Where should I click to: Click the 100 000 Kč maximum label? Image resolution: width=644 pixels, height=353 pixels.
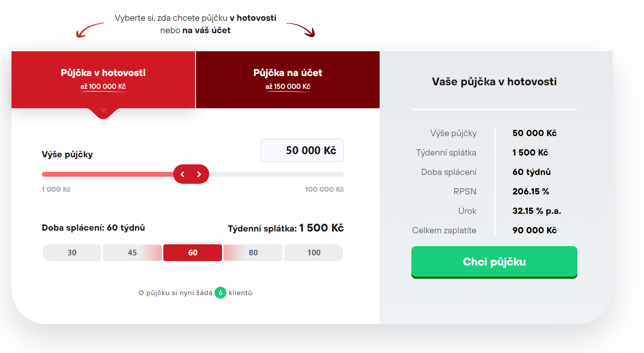tap(324, 190)
